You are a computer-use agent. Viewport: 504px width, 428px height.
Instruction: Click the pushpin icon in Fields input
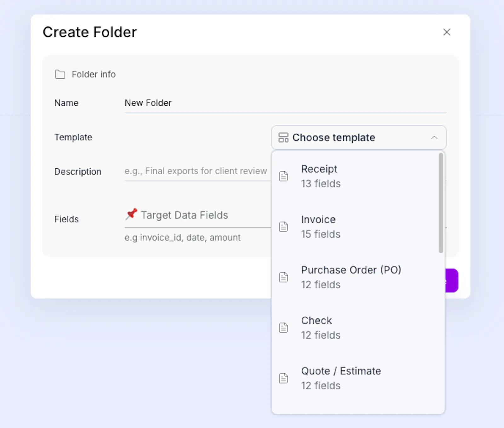point(131,214)
